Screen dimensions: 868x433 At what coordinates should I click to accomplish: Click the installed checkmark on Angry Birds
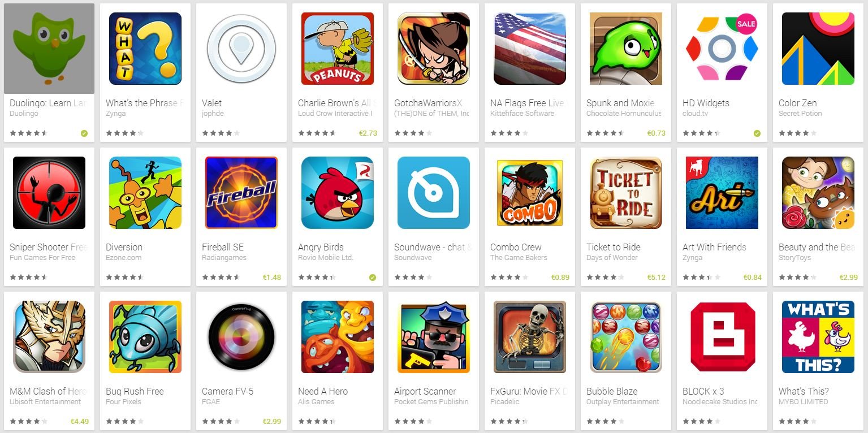(373, 278)
